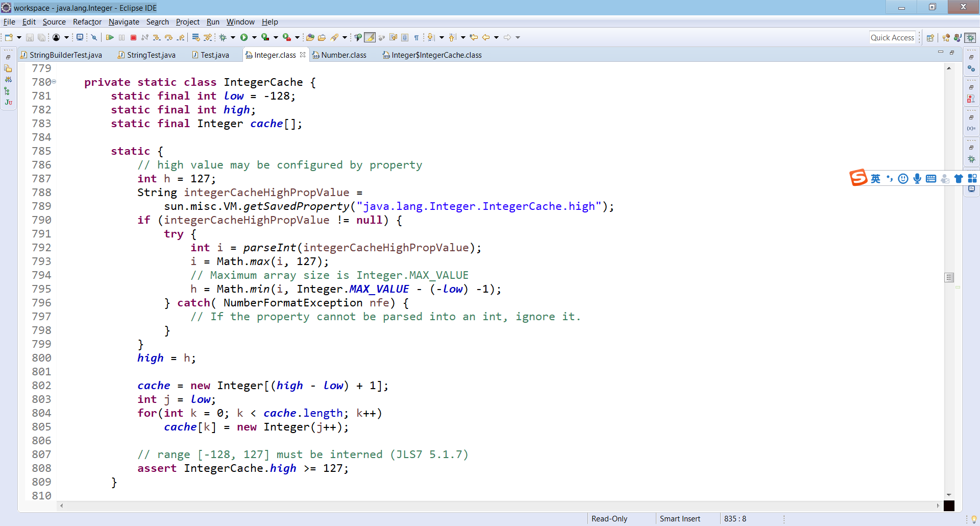Click the Sogou soft keyboard icon

[x=931, y=179]
